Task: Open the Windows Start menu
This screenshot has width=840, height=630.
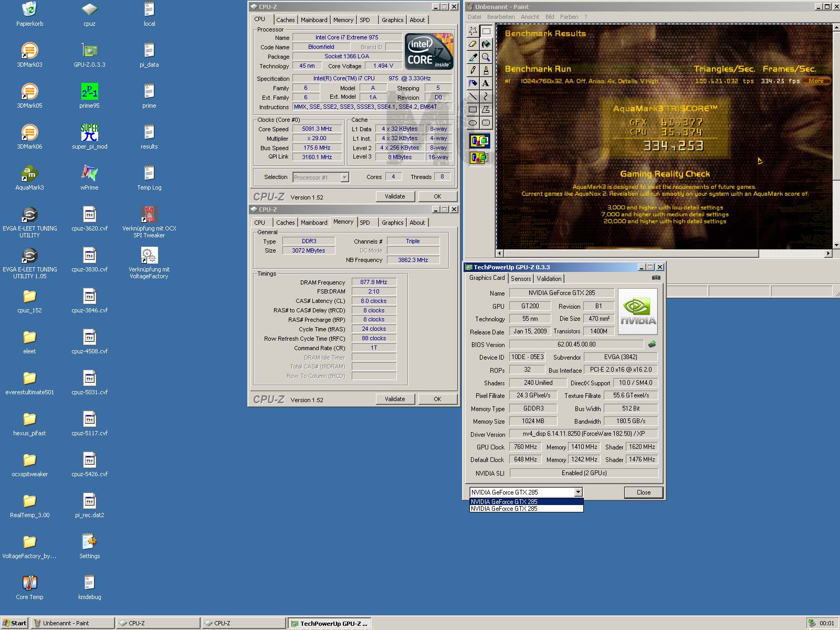Action: click(15, 623)
